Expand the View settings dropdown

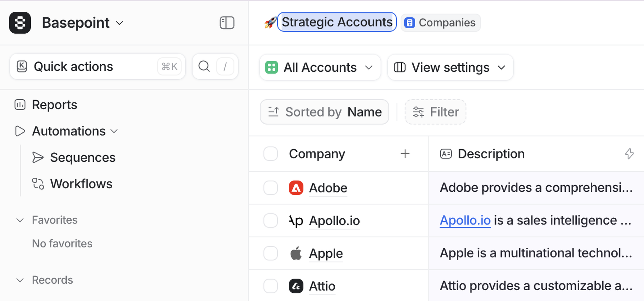coord(450,67)
